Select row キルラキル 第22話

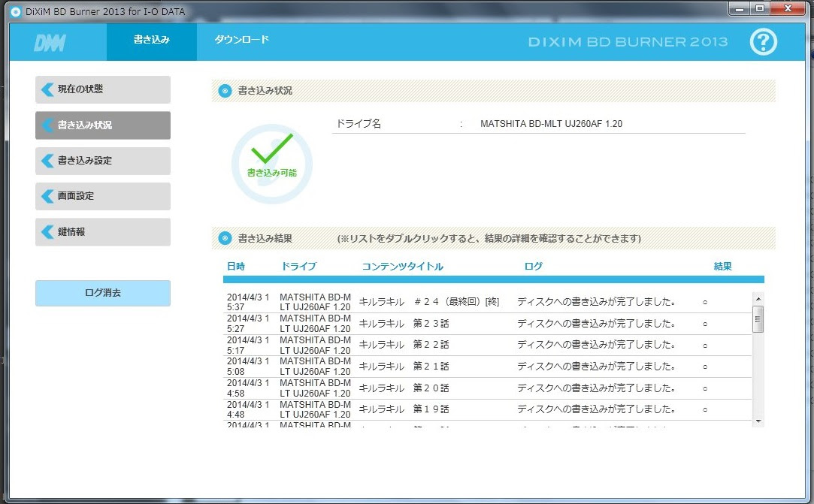(488, 346)
